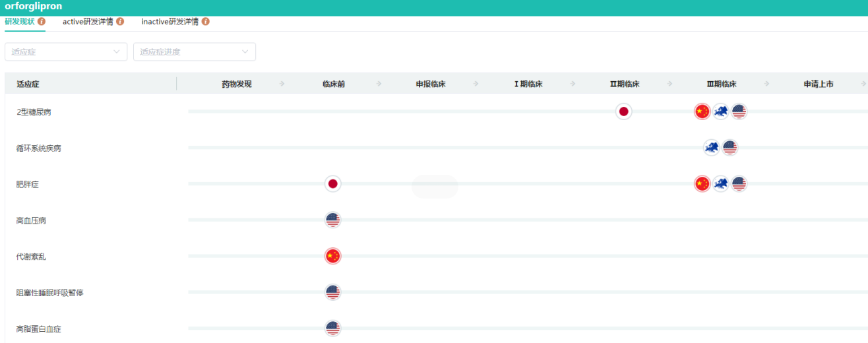Click Europe map icon in 肥胖症 row
This screenshot has width=868, height=343.
(721, 184)
